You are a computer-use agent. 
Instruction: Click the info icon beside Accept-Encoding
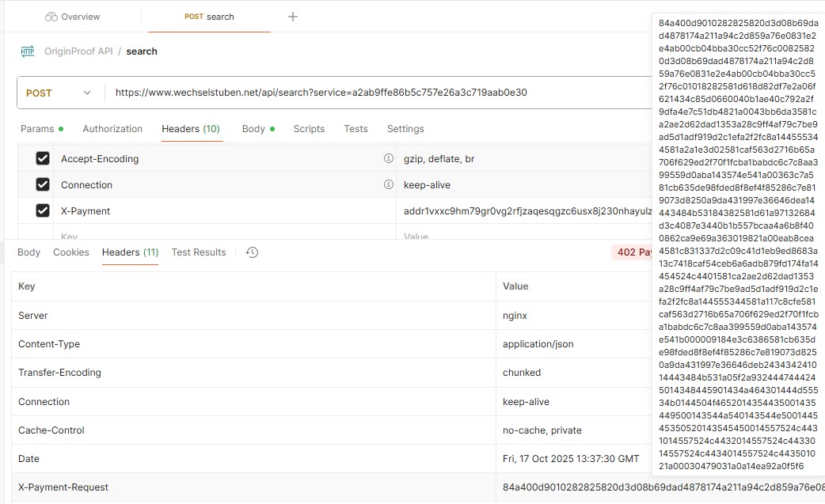(x=389, y=158)
